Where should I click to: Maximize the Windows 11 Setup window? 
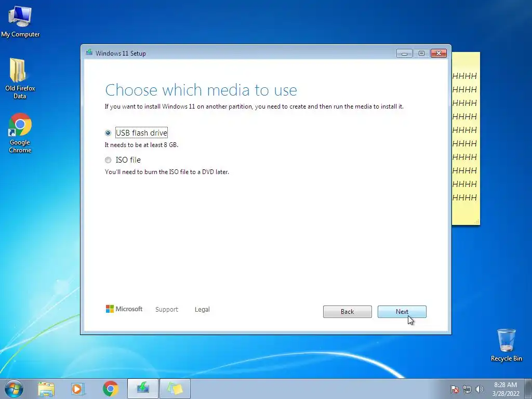[421, 54]
